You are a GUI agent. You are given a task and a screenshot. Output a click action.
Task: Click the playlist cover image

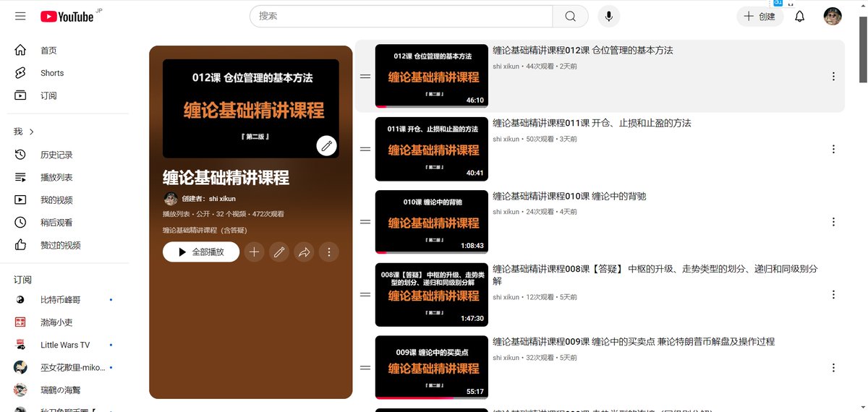(251, 108)
